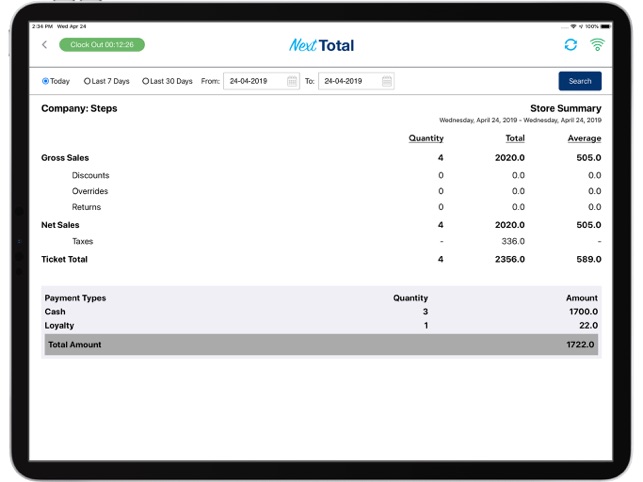Viewport: 643px width, 482px height.
Task: Select the Last 30 Days option
Action: point(167,81)
